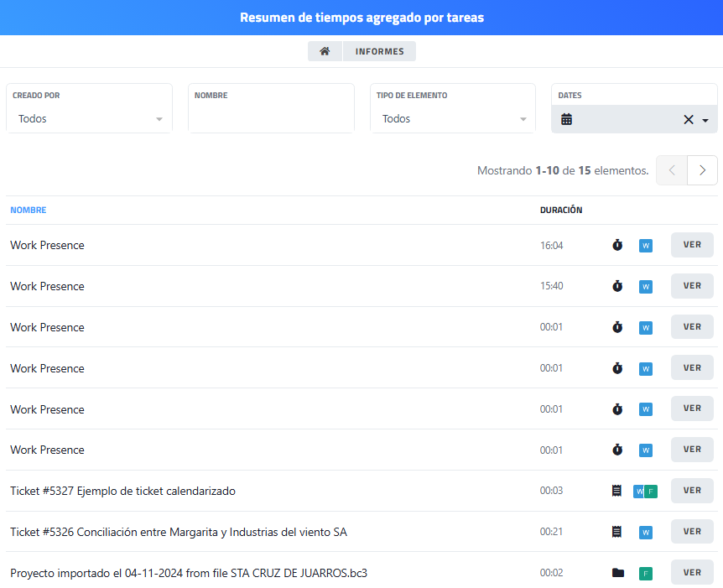Click VER button for 16:04 Work Presence
The image size is (723, 588).
[x=692, y=245]
